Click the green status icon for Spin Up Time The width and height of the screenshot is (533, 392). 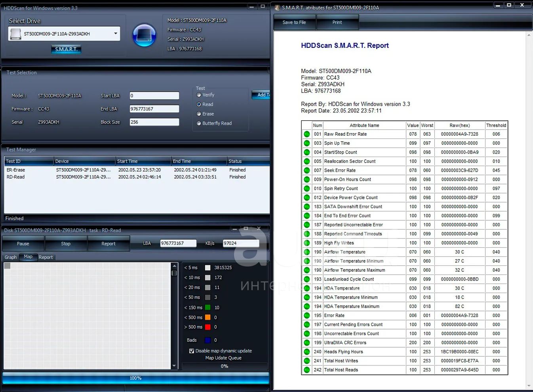[307, 143]
